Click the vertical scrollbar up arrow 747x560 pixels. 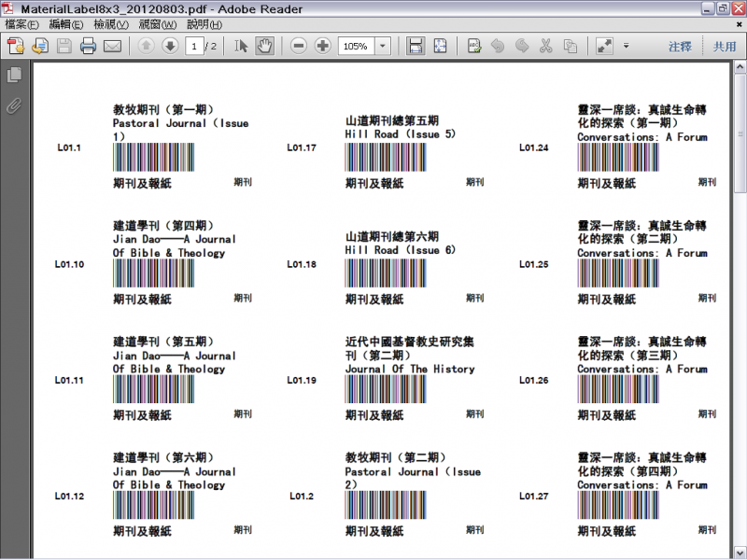click(740, 67)
